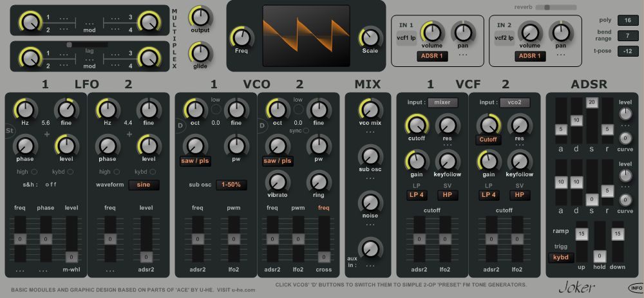
Task: Click VCO 1 'D' FM mode button
Action: pyautogui.click(x=180, y=126)
